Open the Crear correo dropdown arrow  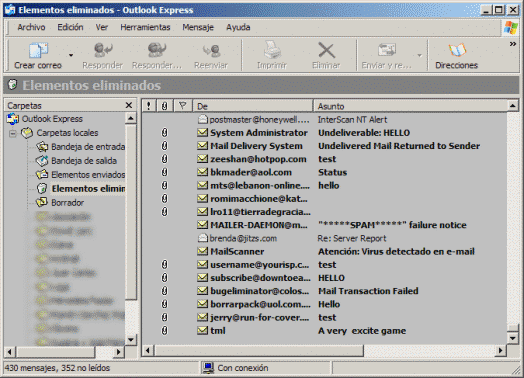(x=71, y=55)
